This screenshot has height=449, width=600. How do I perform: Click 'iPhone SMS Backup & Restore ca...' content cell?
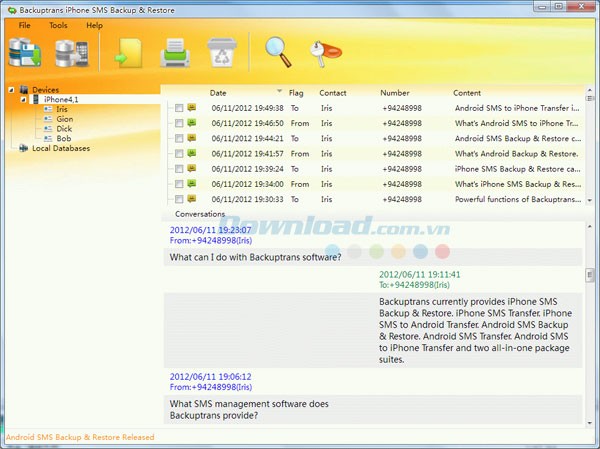pyautogui.click(x=517, y=169)
